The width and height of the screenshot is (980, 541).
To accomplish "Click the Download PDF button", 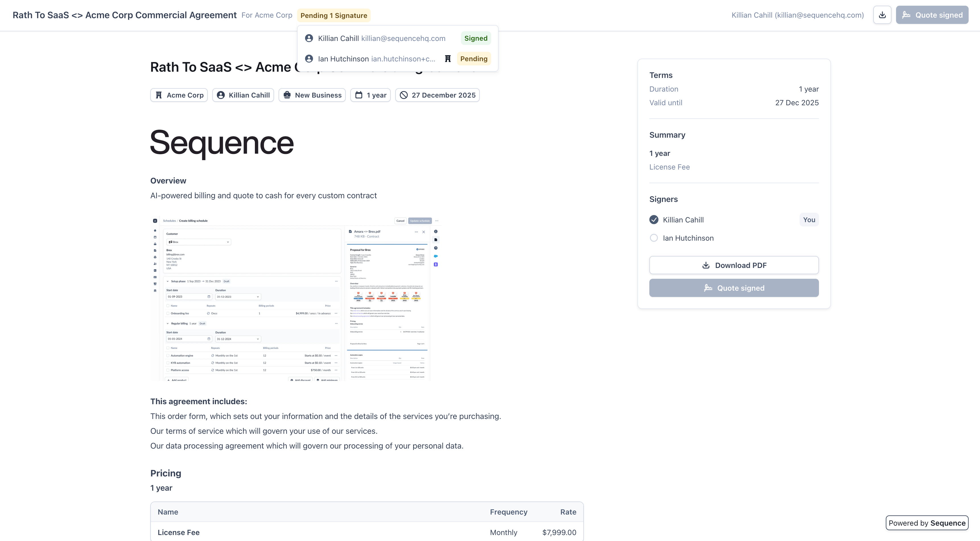I will tap(734, 265).
